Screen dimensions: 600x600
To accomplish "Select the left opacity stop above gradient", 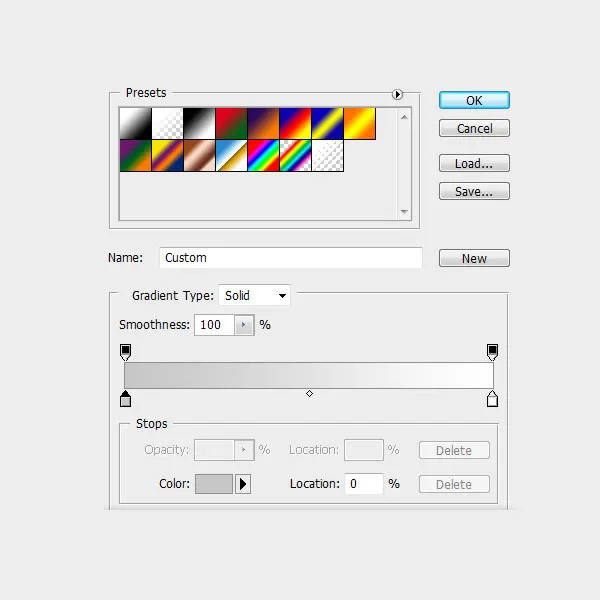I will tap(125, 352).
